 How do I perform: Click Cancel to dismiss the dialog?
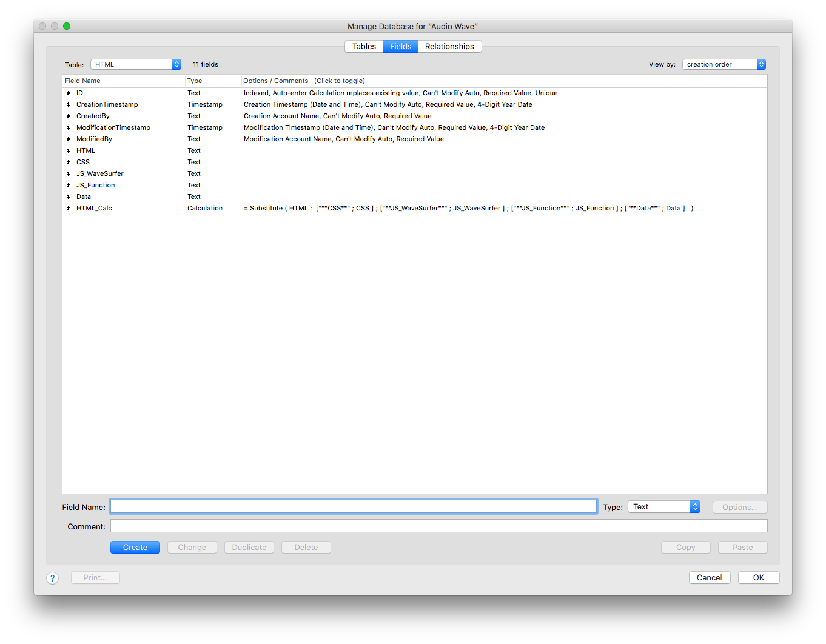(x=710, y=577)
